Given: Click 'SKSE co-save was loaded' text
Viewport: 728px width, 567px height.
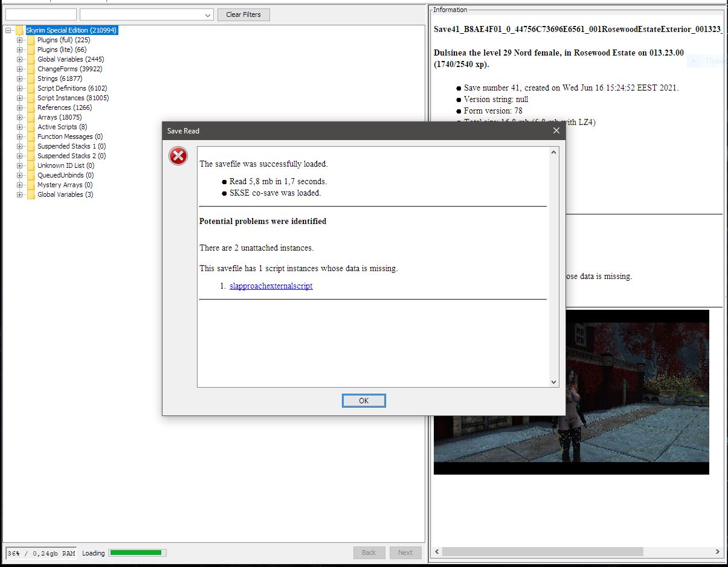Looking at the screenshot, I should [275, 193].
